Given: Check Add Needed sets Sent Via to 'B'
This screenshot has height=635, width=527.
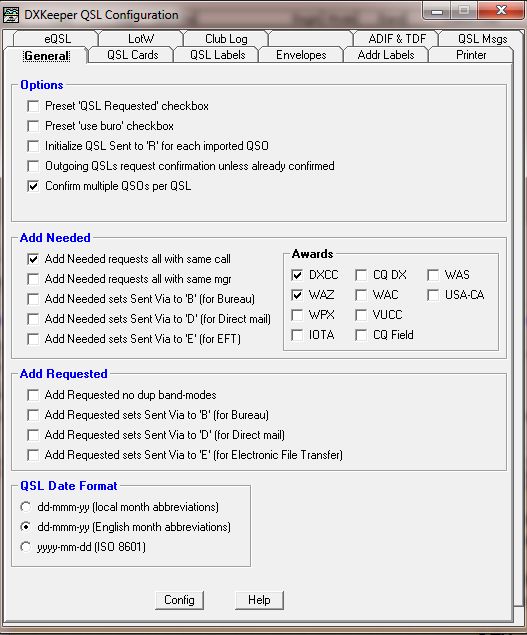Looking at the screenshot, I should pos(33,299).
